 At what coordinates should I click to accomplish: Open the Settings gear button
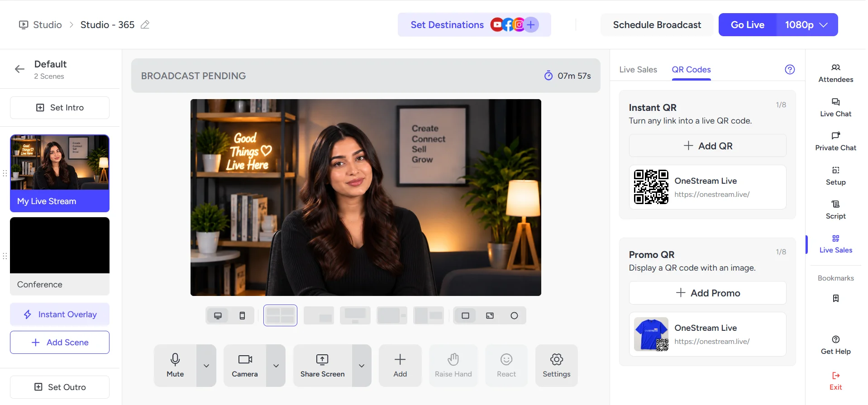click(556, 366)
